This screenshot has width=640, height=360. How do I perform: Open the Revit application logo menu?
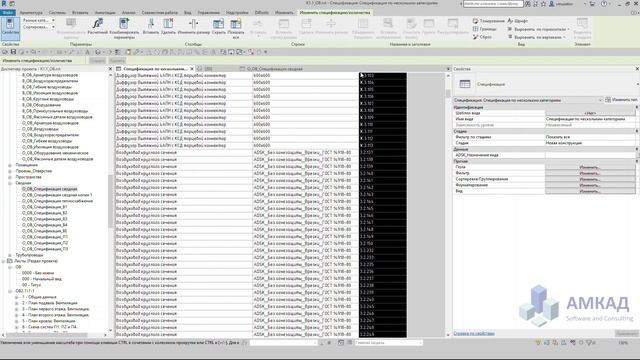coord(4,4)
